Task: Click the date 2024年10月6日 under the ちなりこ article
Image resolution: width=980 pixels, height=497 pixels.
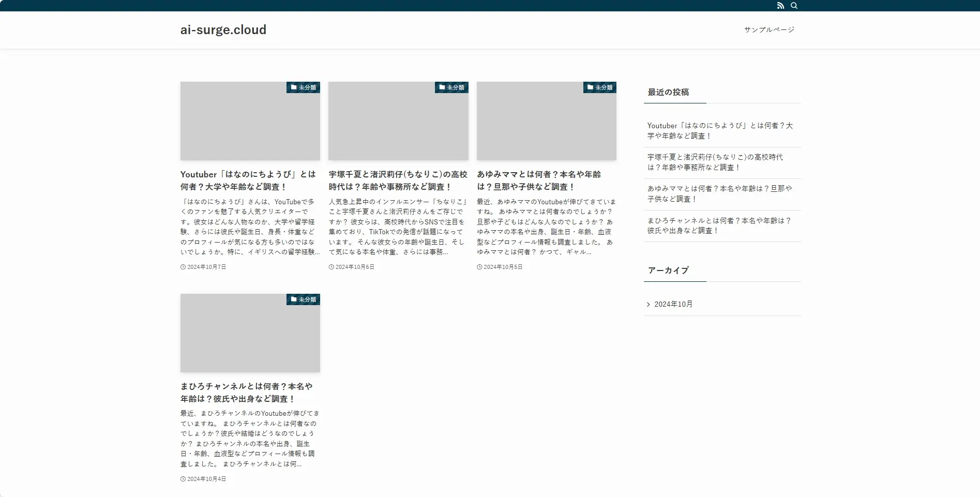Action: tap(353, 266)
